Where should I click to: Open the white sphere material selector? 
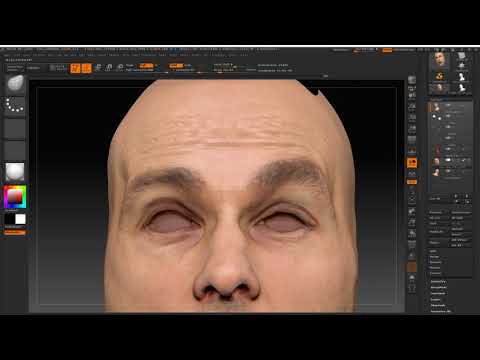click(x=15, y=171)
